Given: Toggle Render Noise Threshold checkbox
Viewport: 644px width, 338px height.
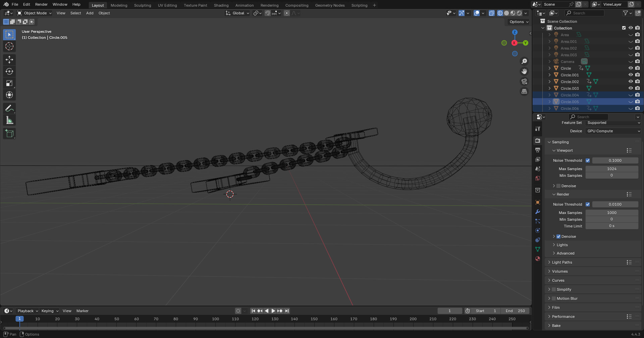Looking at the screenshot, I should (588, 204).
